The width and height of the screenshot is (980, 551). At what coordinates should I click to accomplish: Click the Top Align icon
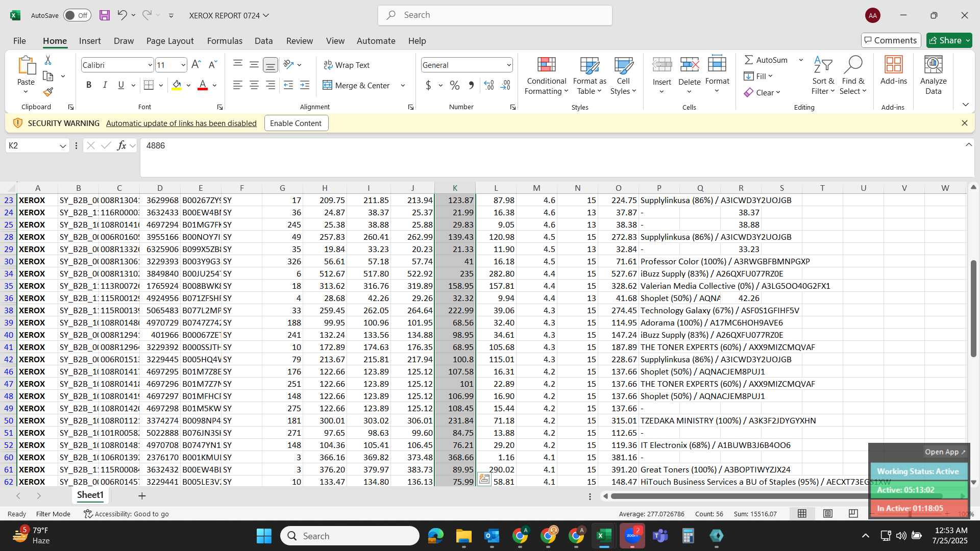click(x=238, y=64)
